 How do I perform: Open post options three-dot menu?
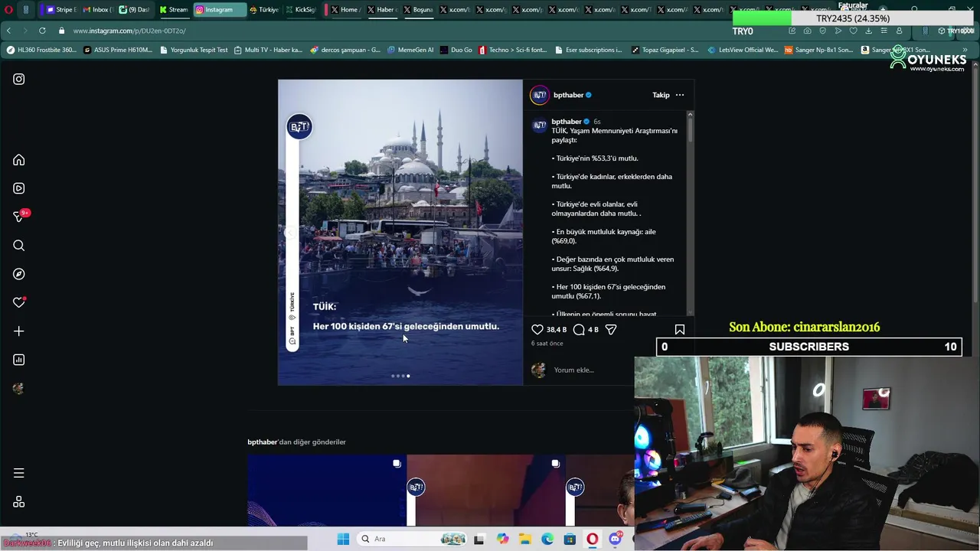680,95
